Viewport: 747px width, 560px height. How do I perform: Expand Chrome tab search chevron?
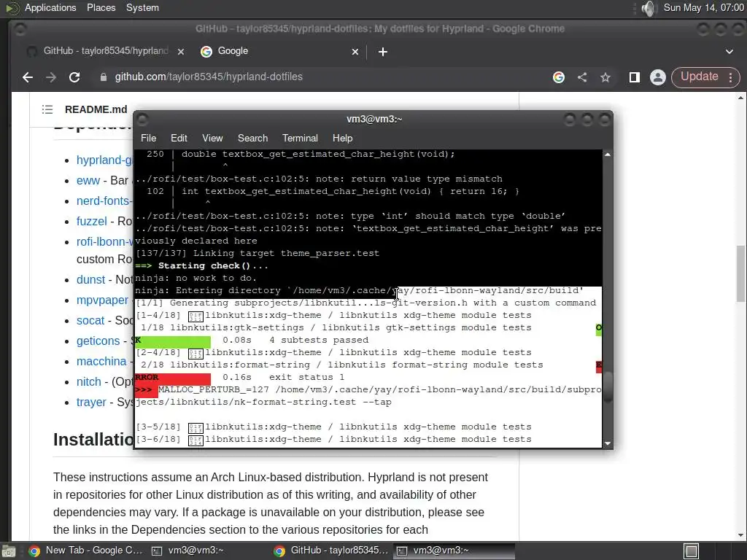[729, 52]
